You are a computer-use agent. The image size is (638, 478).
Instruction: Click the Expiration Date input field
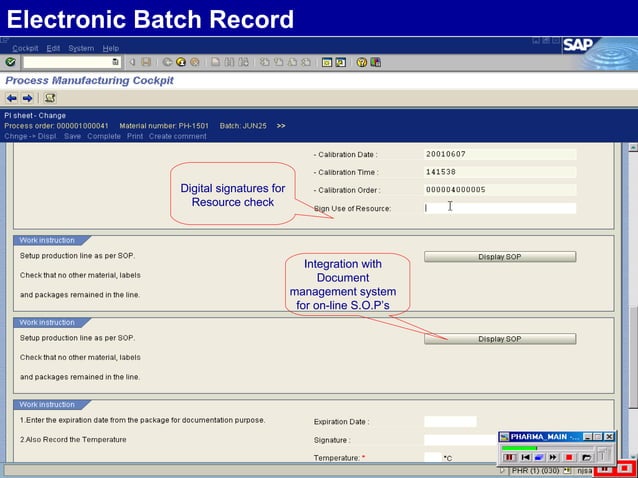[449, 422]
